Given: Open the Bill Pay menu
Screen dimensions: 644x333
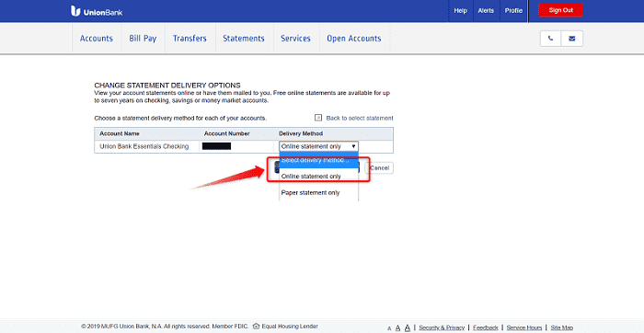Looking at the screenshot, I should [143, 39].
